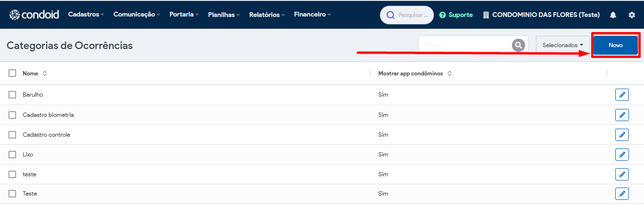Expand the Cadastros menu
644x205 pixels.
tap(86, 15)
